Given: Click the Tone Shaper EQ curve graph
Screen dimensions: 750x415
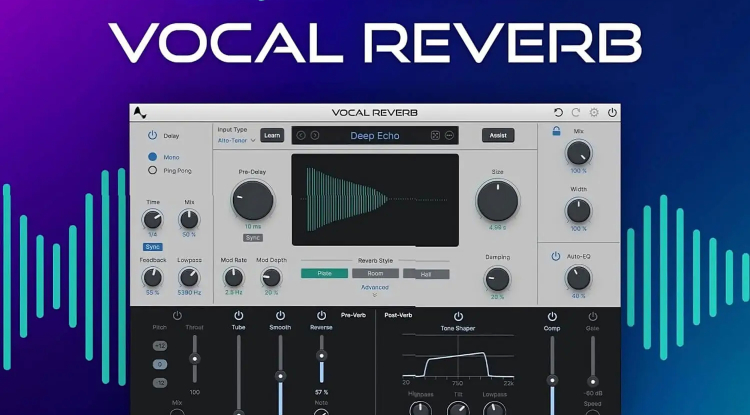Looking at the screenshot, I should (x=458, y=357).
